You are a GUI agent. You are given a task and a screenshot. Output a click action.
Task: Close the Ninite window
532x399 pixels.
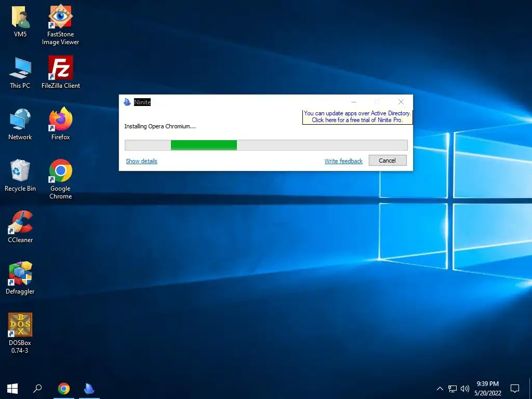(401, 102)
